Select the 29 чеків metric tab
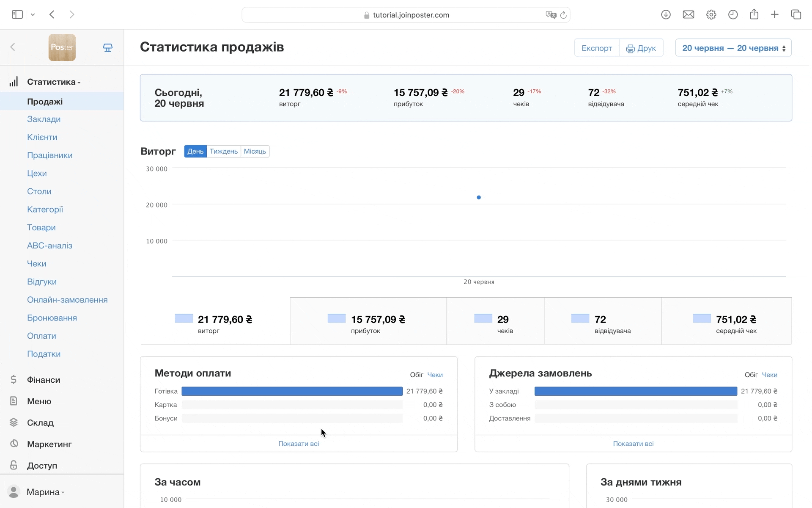The image size is (812, 508). [495, 321]
